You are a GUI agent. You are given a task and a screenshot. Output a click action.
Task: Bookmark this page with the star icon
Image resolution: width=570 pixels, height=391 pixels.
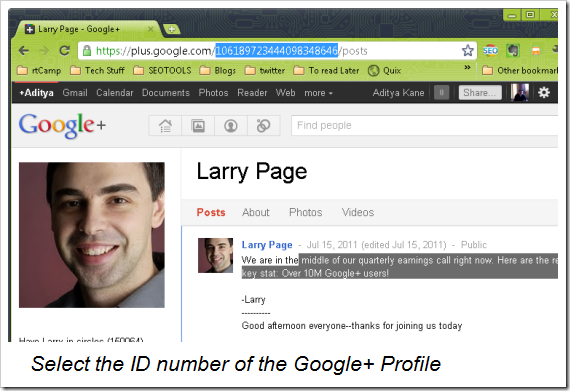468,51
